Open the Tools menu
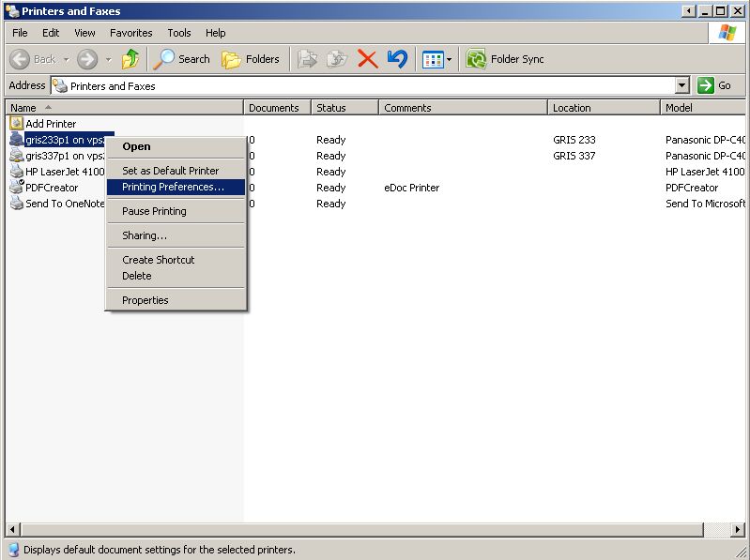 coord(178,33)
